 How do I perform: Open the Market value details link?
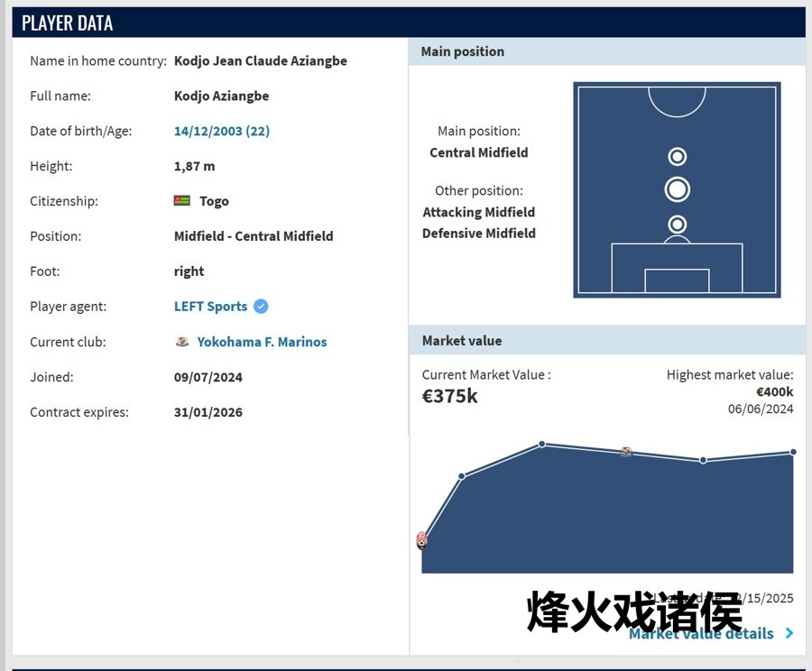pyautogui.click(x=701, y=634)
